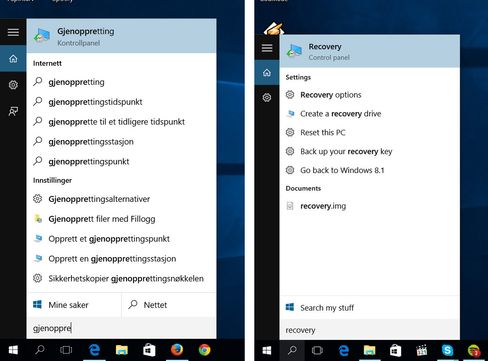This screenshot has width=488, height=361.
Task: Open the recovery.img document
Action: point(370,206)
